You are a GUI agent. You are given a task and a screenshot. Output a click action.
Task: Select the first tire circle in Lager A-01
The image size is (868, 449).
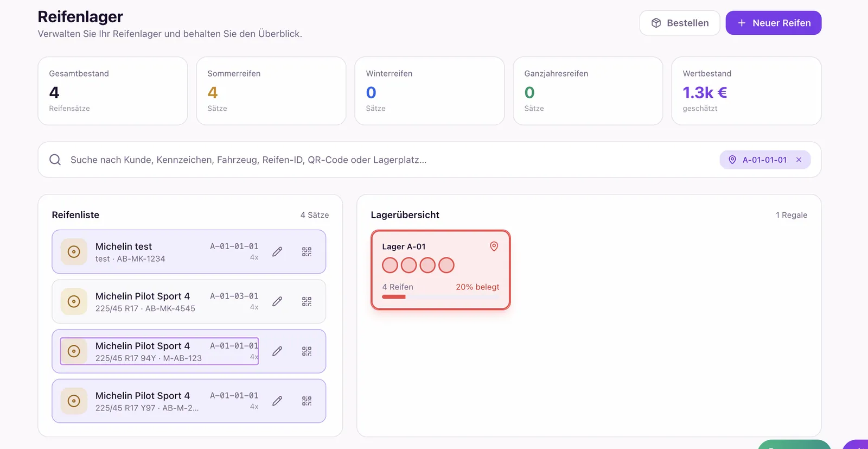[x=390, y=265]
